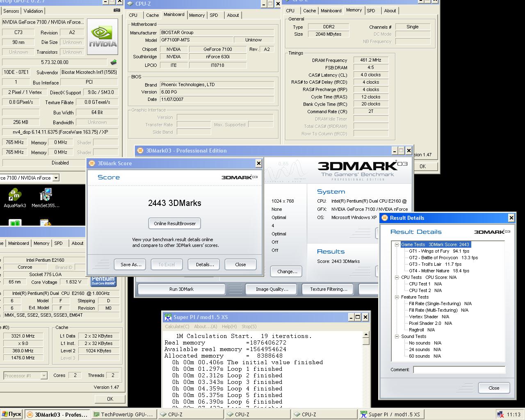Click the Image Quality... button

click(272, 289)
